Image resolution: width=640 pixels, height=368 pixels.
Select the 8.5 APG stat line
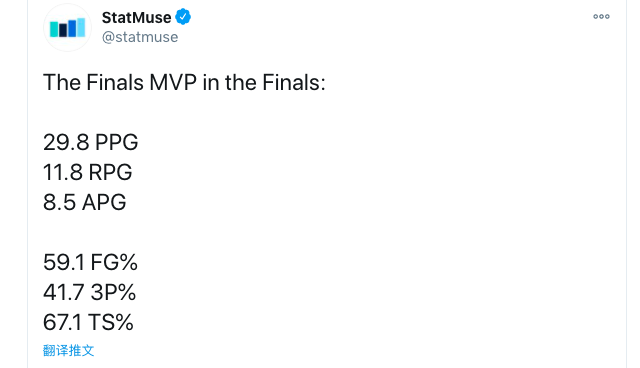[x=84, y=202]
